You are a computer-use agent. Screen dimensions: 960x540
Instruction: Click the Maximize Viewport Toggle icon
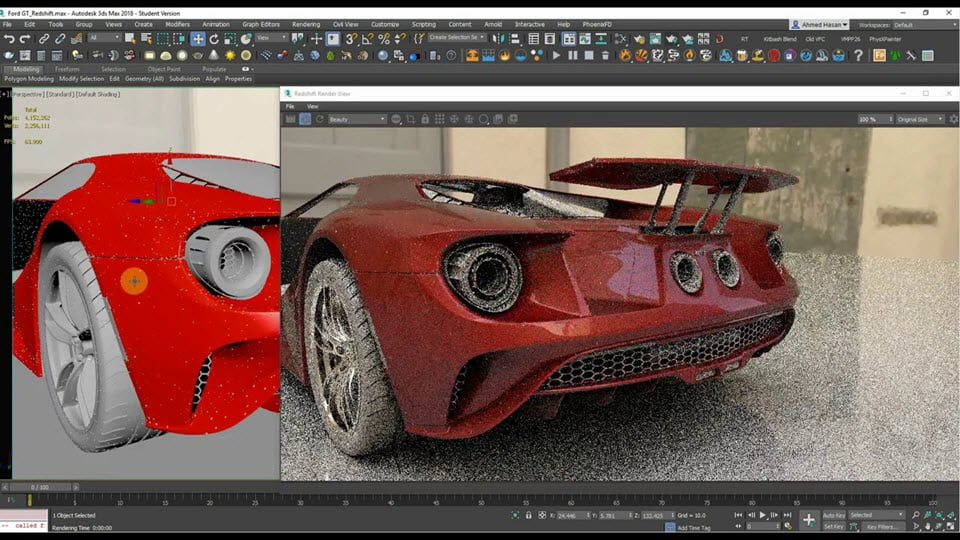pyautogui.click(x=951, y=527)
